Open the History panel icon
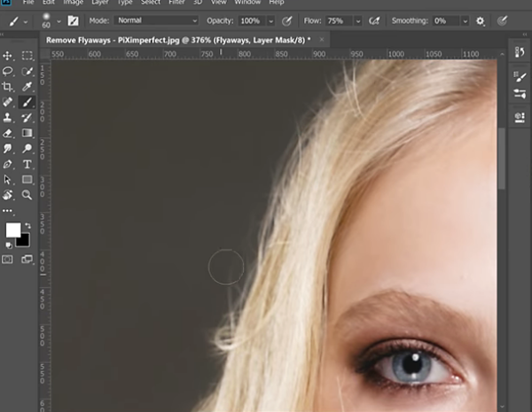Image resolution: width=532 pixels, height=412 pixels. 520,52
